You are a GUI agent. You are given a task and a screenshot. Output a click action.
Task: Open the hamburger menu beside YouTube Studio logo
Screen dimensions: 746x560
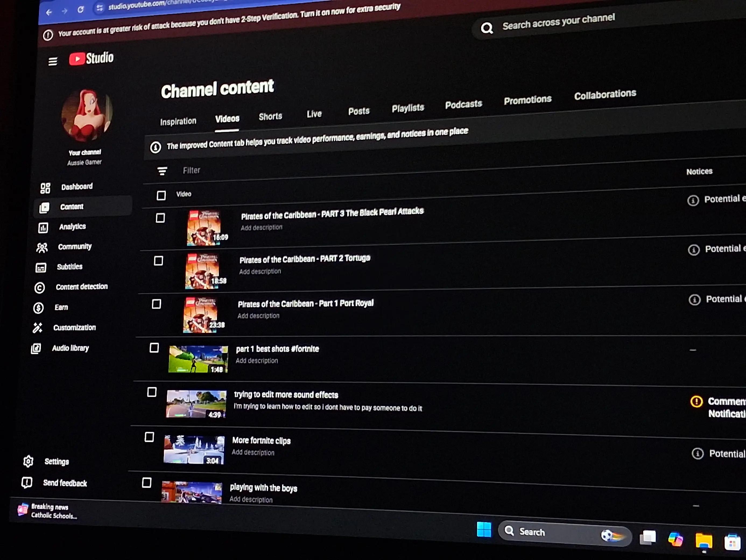pyautogui.click(x=52, y=61)
